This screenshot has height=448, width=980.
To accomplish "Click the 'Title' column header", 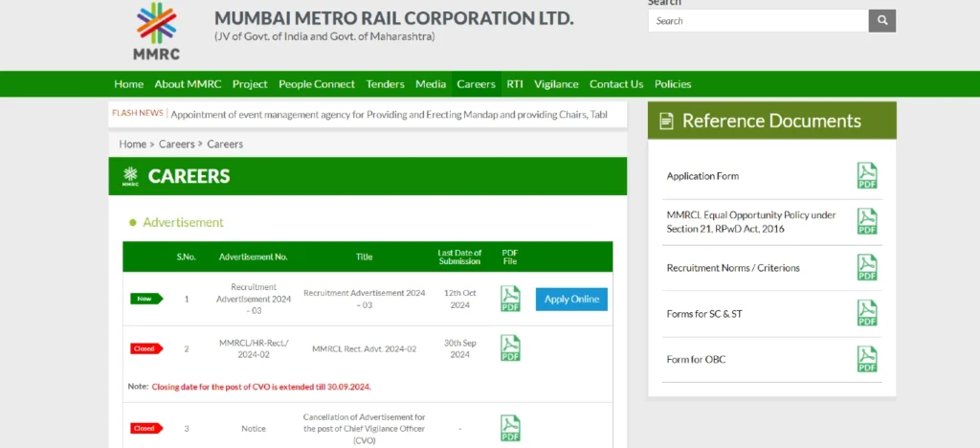I will [364, 257].
